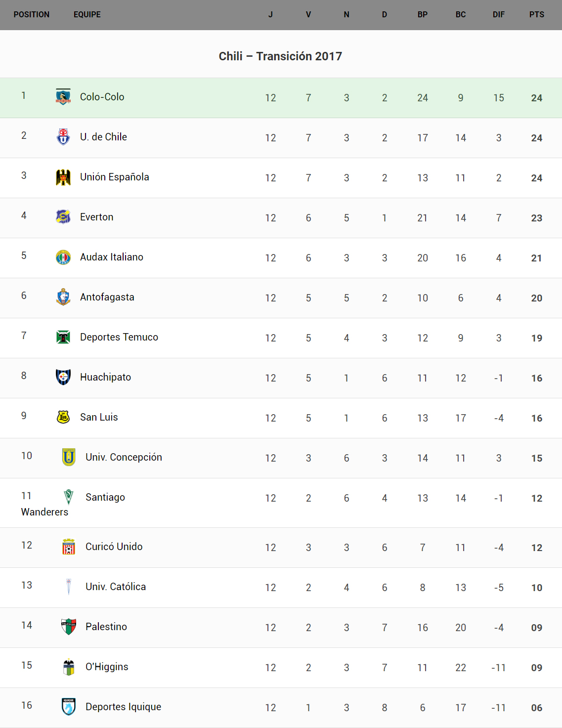Select the O'Higgins team name
This screenshot has width=562, height=728.
click(107, 667)
